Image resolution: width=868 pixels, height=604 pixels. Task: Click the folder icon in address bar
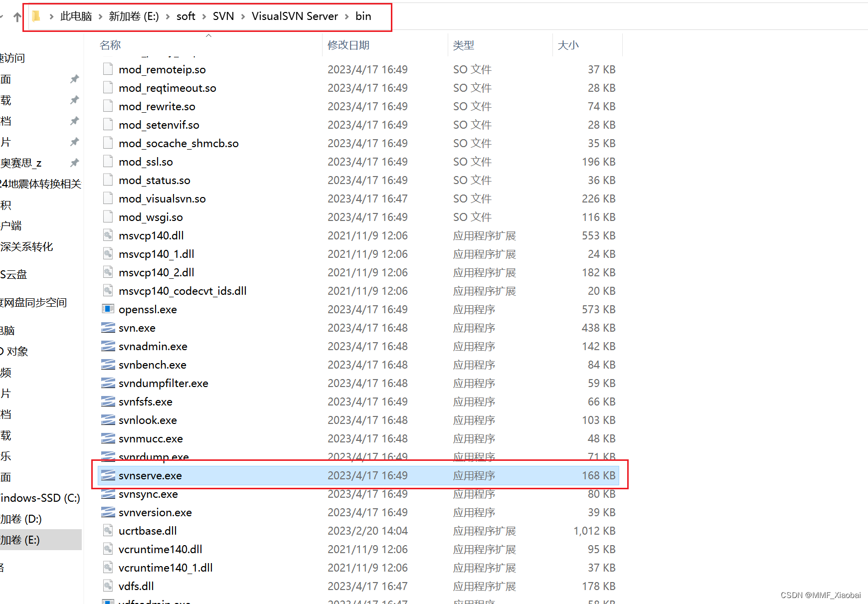click(36, 16)
